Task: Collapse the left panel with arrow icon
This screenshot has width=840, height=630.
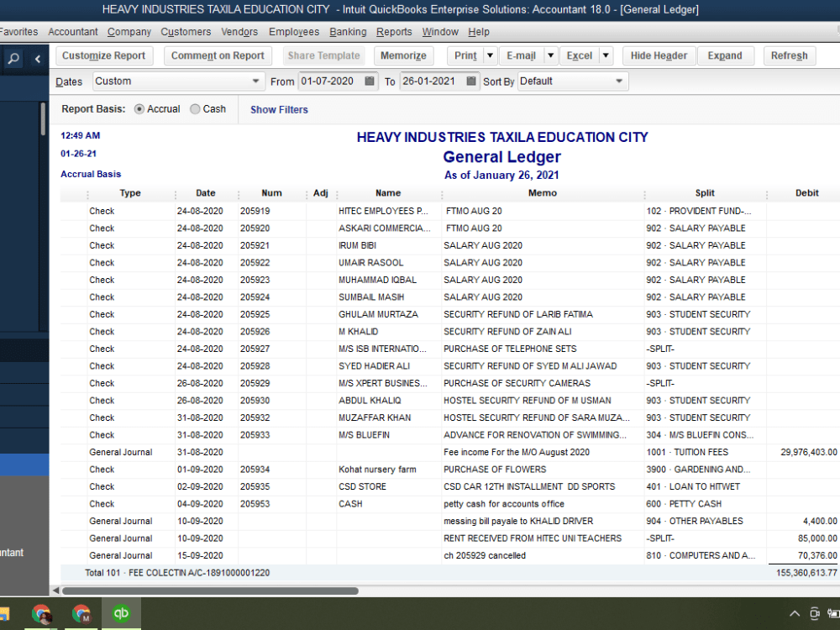Action: click(38, 59)
